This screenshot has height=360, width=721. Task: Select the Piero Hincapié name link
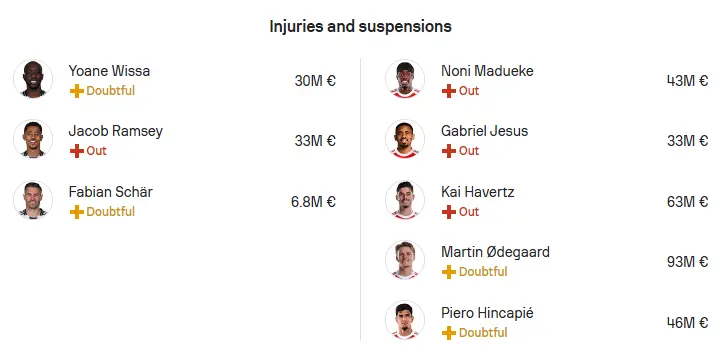[x=487, y=313]
